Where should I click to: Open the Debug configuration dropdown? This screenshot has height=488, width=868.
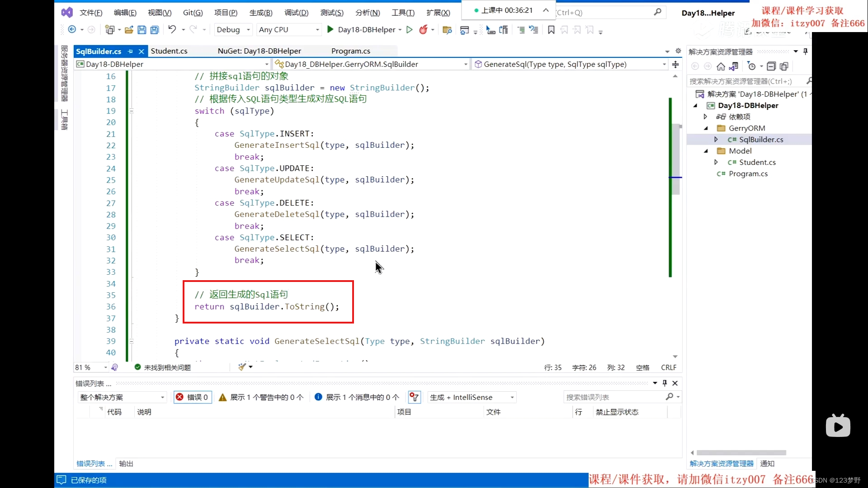click(x=233, y=30)
